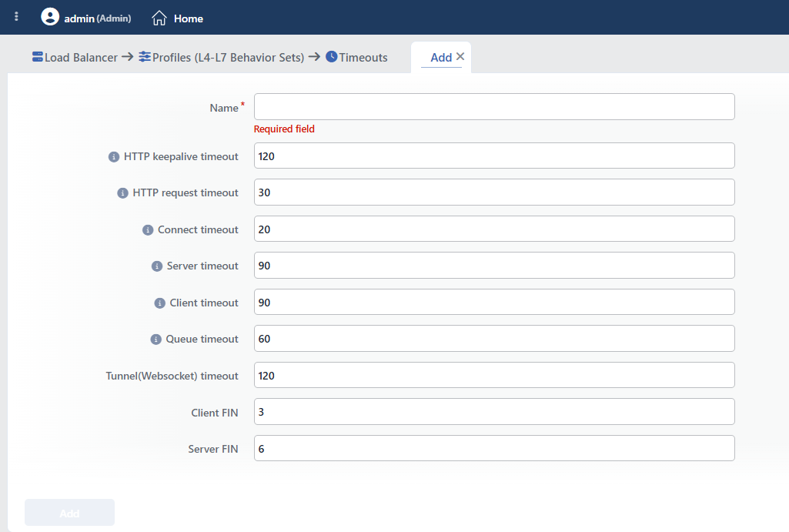Screen dimensions: 789x532
Task: Focus the Server timeout field
Action: pyautogui.click(x=494, y=266)
